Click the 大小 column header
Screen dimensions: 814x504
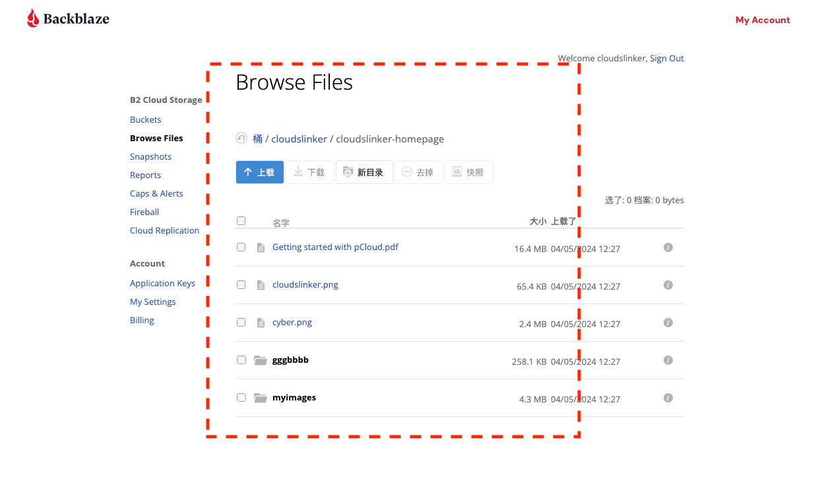(538, 221)
